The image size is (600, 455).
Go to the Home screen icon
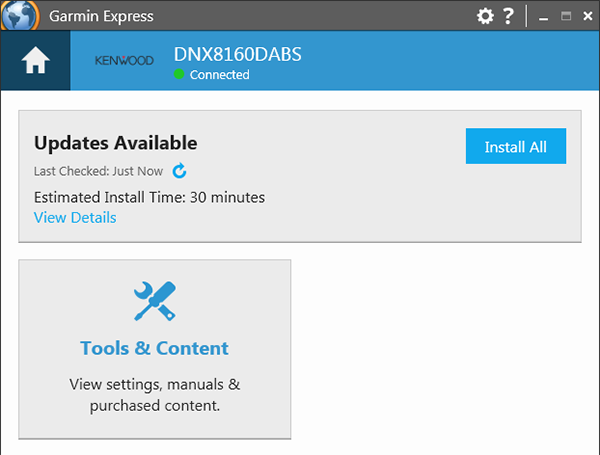tap(35, 60)
